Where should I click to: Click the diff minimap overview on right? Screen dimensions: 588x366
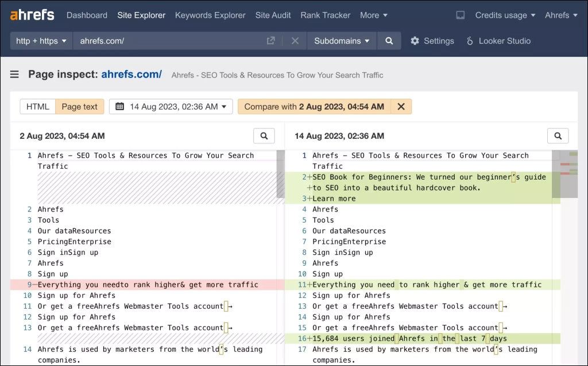(x=569, y=174)
